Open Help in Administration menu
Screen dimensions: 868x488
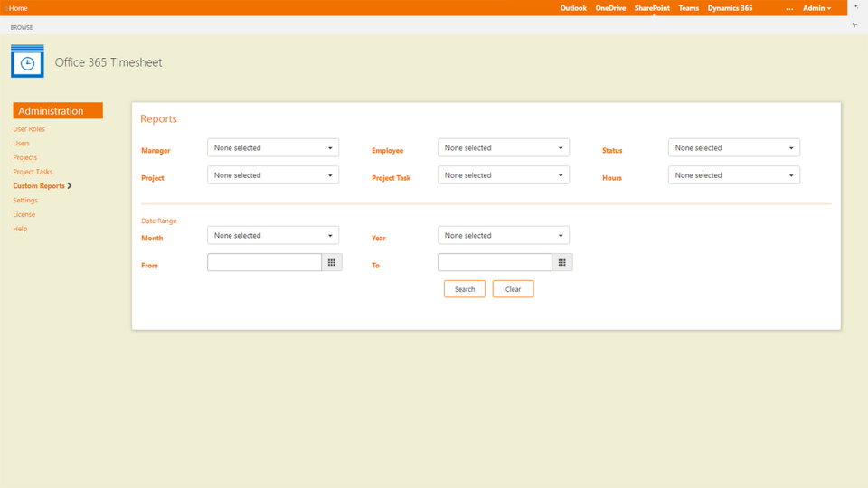coord(20,229)
